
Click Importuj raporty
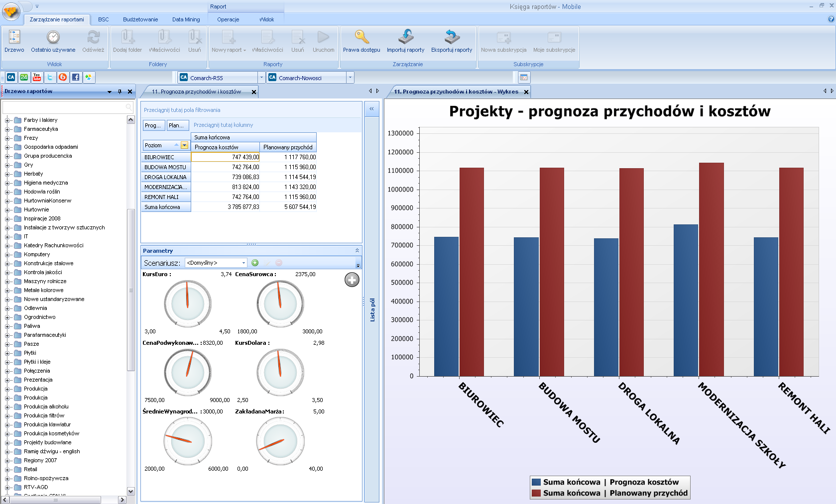(405, 41)
